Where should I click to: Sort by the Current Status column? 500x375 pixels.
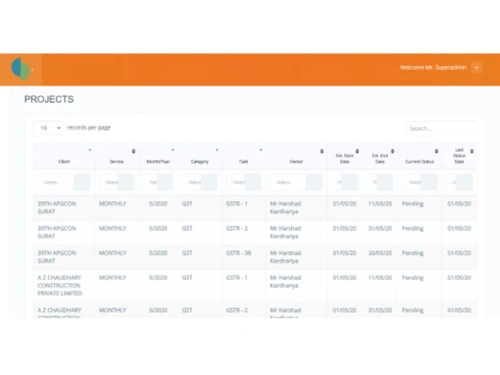point(420,157)
